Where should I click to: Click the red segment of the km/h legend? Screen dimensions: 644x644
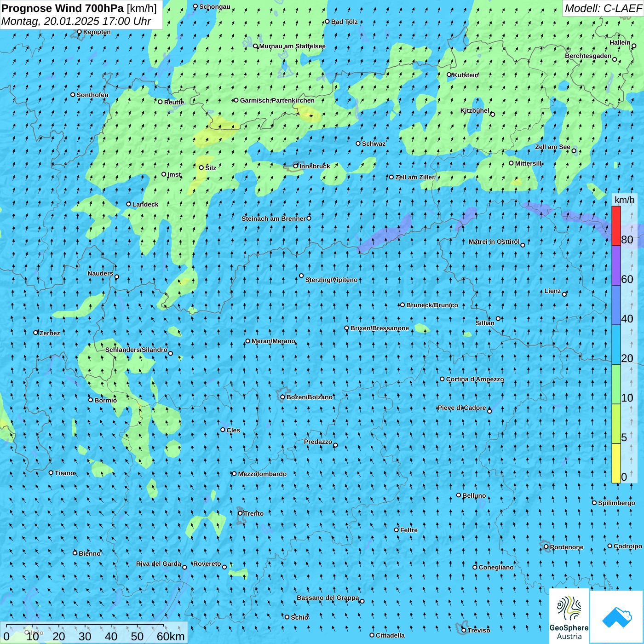click(616, 226)
